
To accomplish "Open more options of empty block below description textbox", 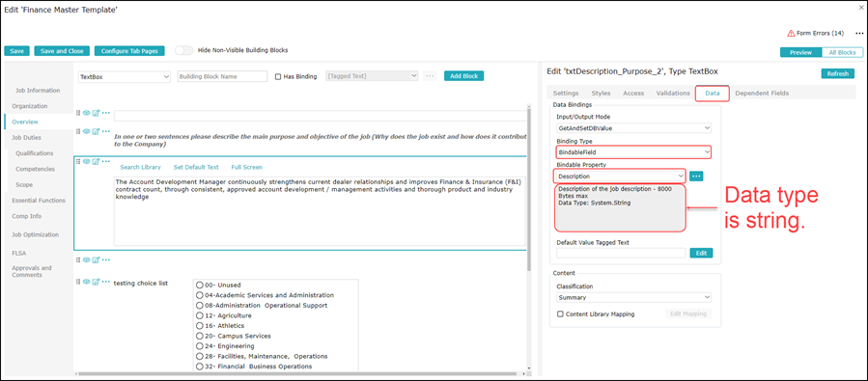I will 106,259.
